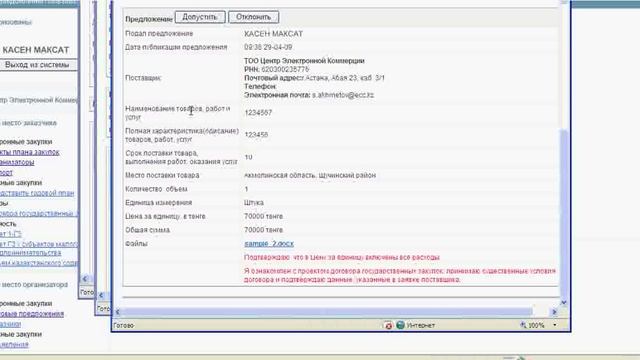
Task: Click the total sum '70000 тенге' value
Action: (x=263, y=230)
